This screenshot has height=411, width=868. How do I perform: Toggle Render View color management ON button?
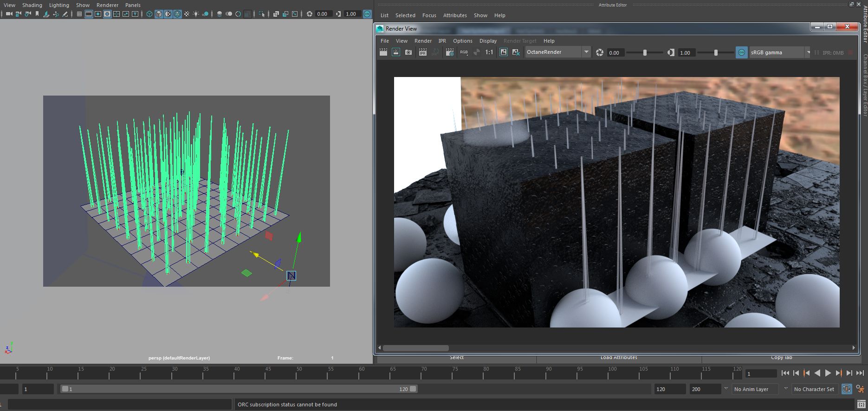coord(741,52)
